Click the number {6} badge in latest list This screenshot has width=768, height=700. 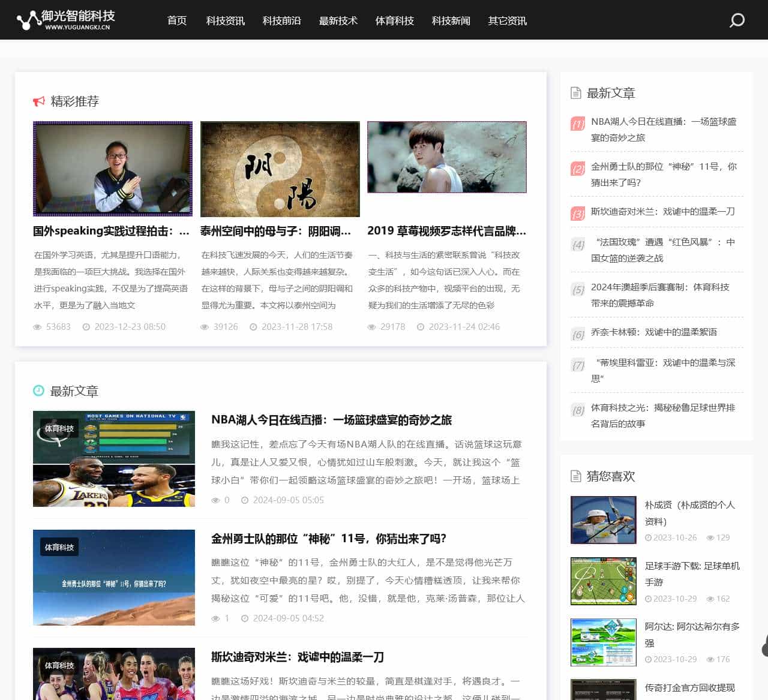[578, 334]
